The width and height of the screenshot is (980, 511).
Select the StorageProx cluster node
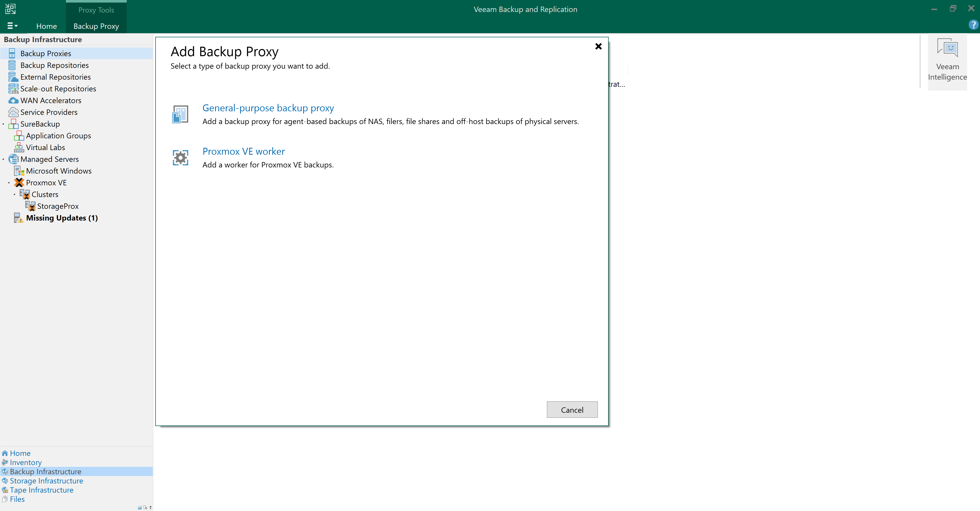point(57,206)
